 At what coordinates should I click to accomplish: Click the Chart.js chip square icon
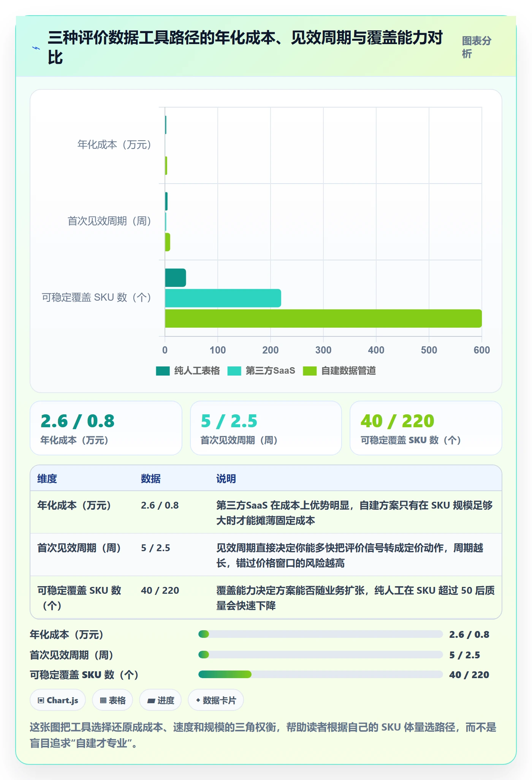point(41,700)
